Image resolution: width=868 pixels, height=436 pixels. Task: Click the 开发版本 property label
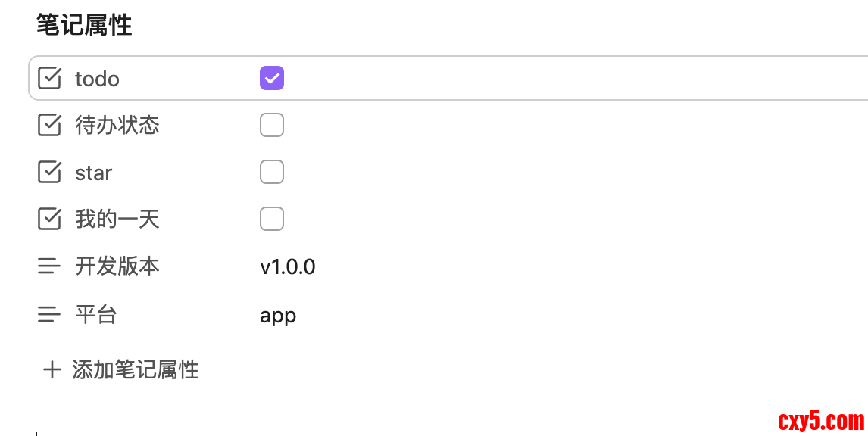117,266
